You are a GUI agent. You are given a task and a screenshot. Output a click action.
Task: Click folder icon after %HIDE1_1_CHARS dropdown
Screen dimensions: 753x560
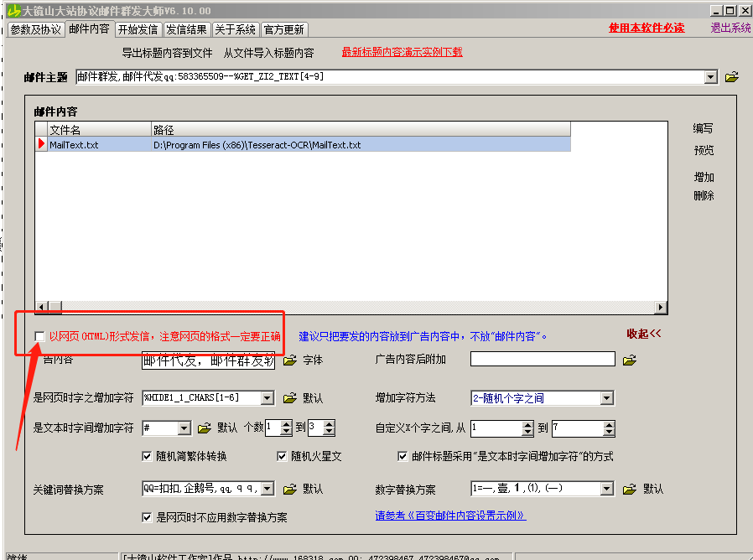tap(290, 398)
